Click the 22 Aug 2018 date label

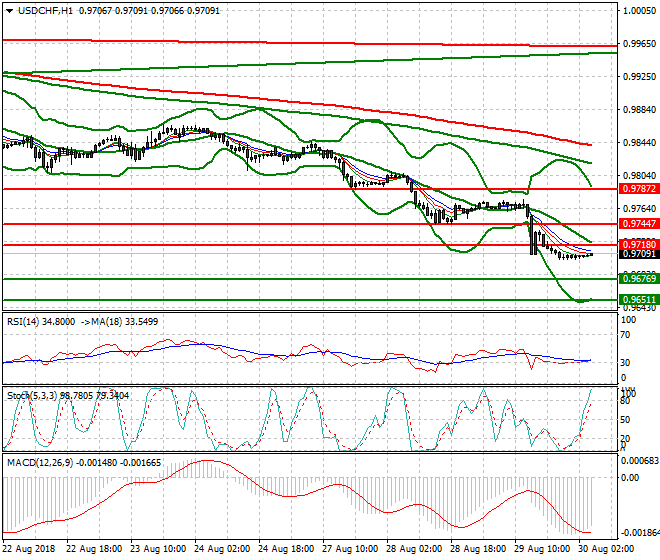click(x=29, y=549)
